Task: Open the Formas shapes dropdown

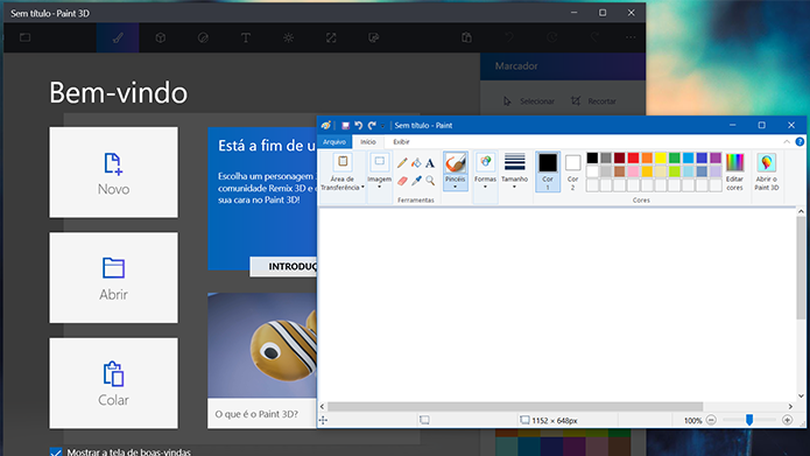Action: coord(485,186)
